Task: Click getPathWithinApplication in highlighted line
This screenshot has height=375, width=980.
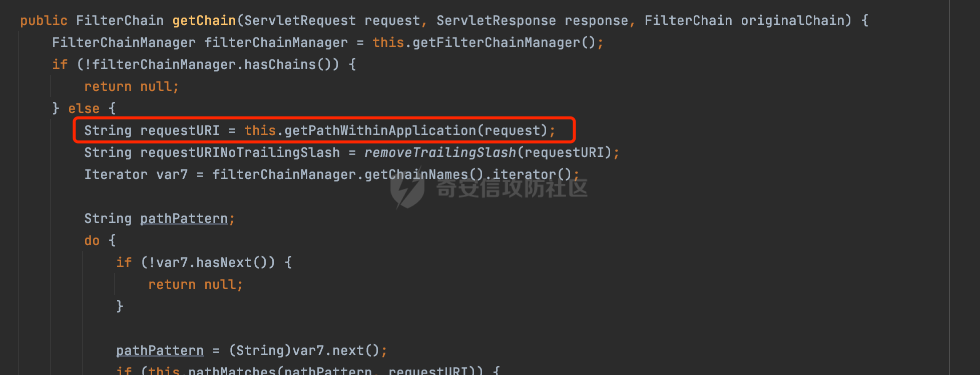Action: click(380, 130)
